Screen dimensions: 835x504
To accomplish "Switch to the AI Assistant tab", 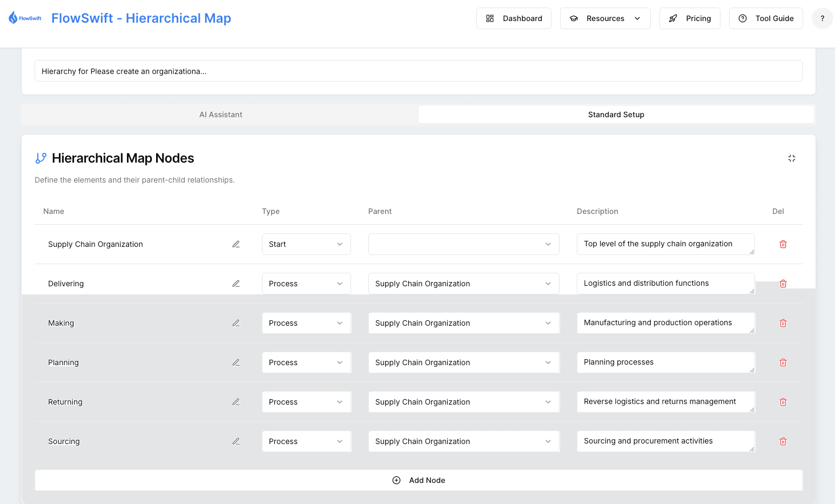I will (220, 115).
